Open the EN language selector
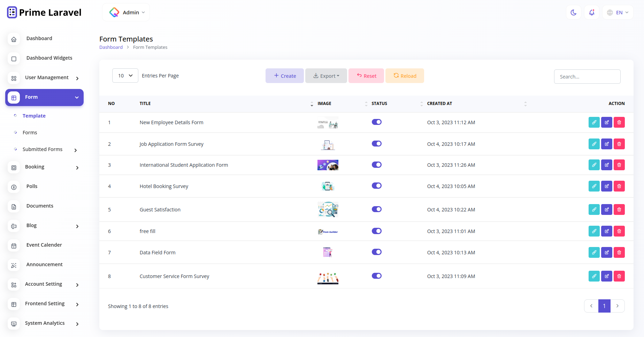Screen dimensions: 644x337 [x=618, y=12]
